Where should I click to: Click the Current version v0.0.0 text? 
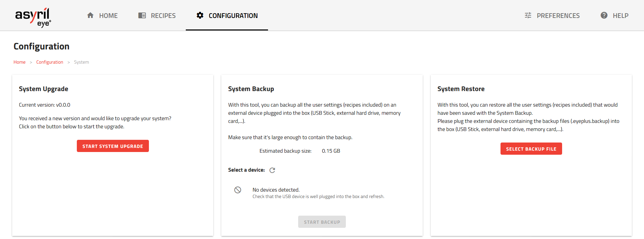[45, 105]
